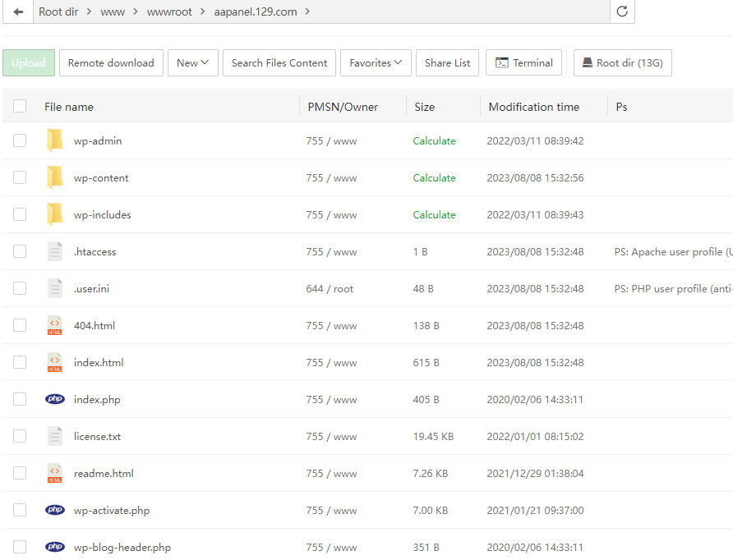
Task: Open the Favorites dropdown menu
Action: point(376,62)
